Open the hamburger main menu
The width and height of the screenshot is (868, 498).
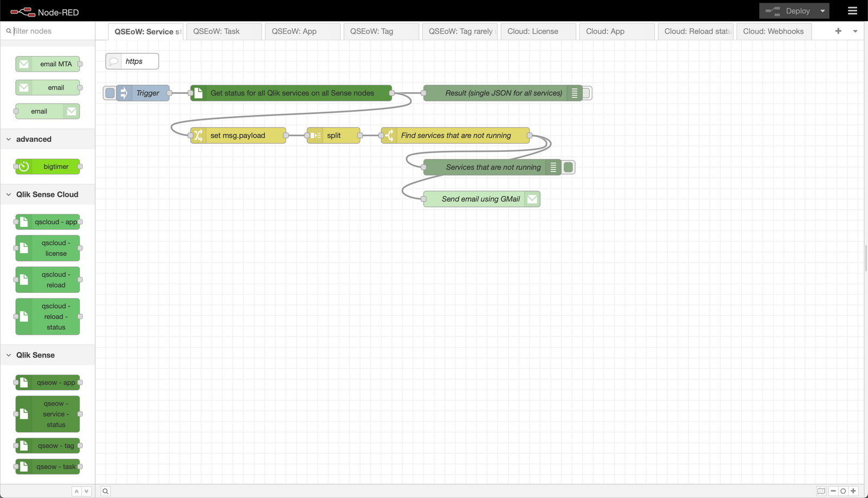coord(852,11)
